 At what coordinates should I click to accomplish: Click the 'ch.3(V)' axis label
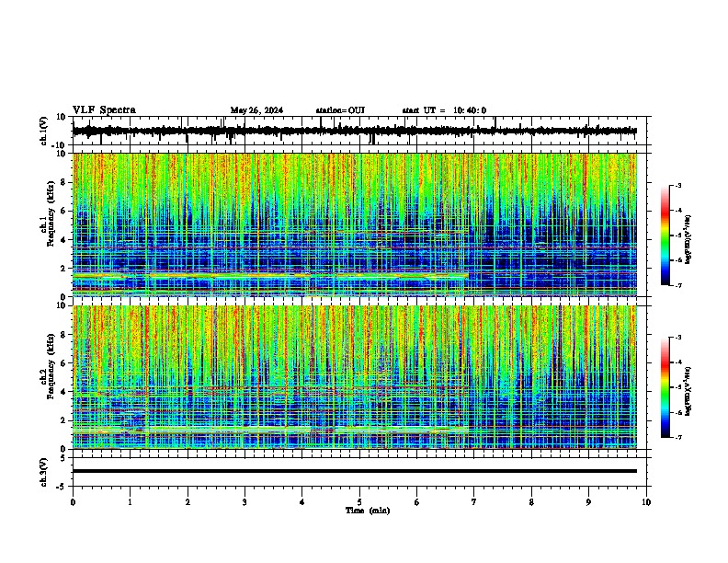click(44, 473)
